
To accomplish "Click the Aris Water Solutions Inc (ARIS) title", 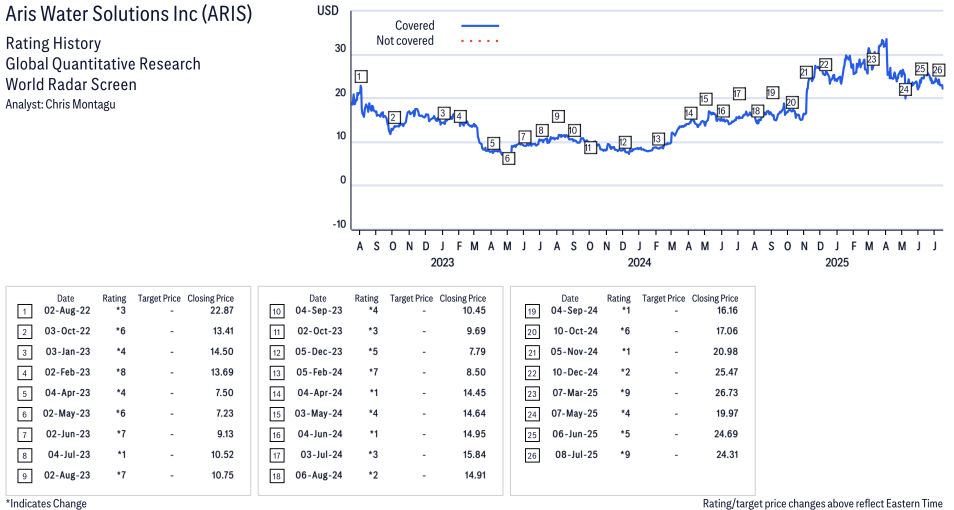I will tap(128, 14).
